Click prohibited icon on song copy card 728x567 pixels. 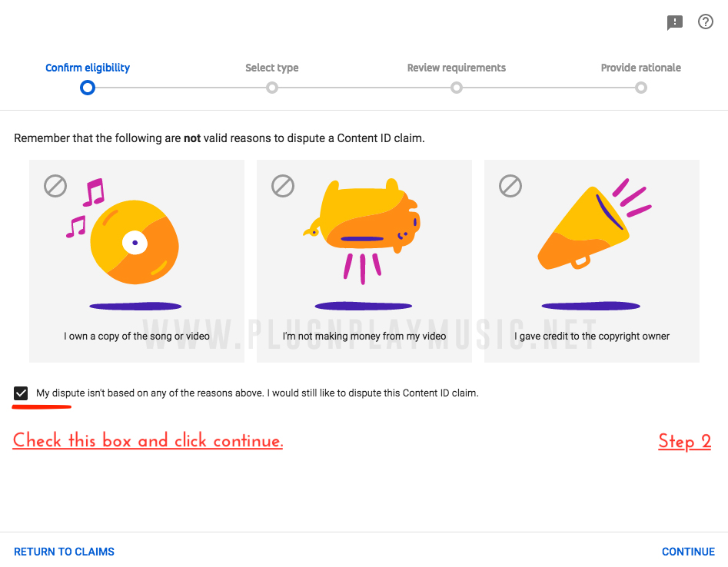[x=55, y=185]
